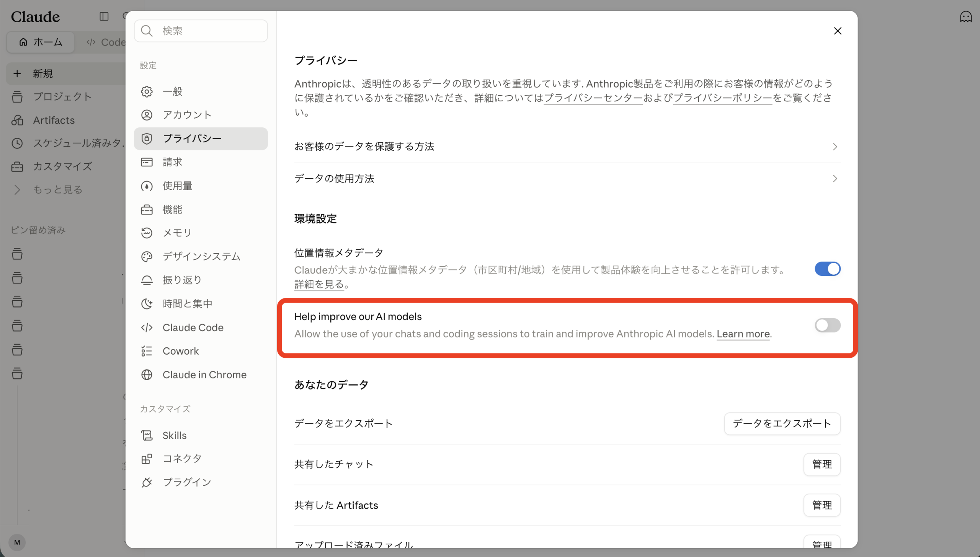
Task: Click the 振り返り icon in sidebar
Action: (147, 280)
